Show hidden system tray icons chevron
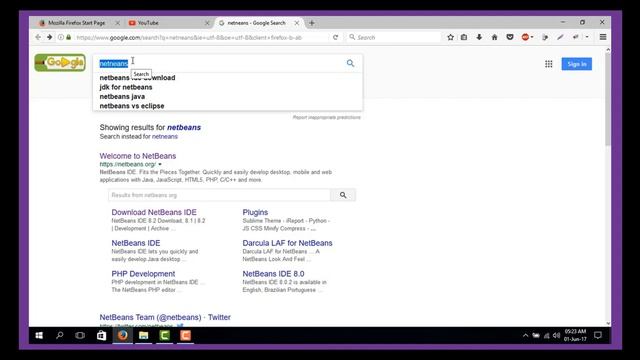The image size is (640, 360). (525, 336)
